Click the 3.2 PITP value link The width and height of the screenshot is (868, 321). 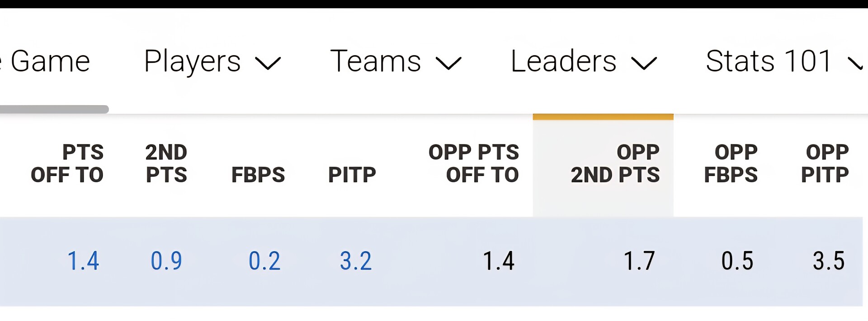click(x=356, y=261)
